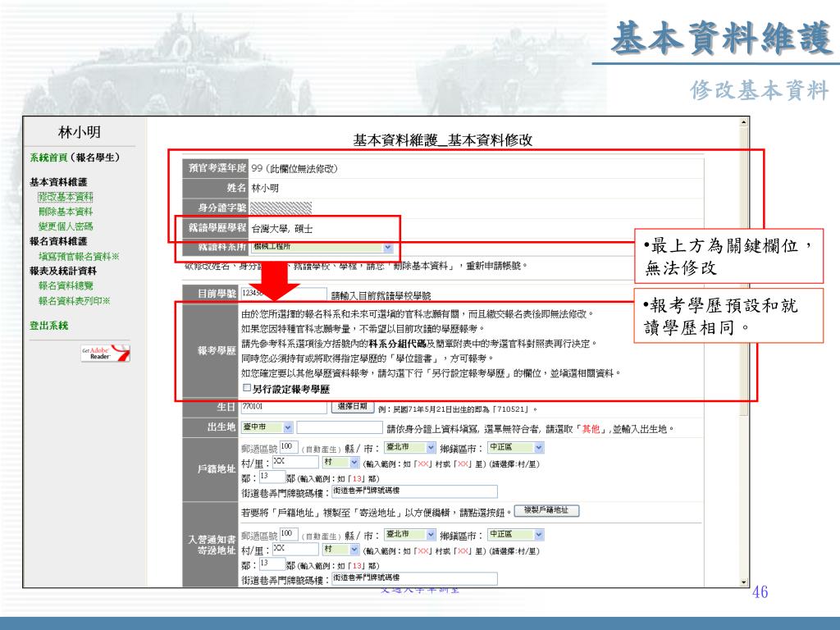Viewport: 840px width, 630px height.
Task: Click the Get Adobe Reader icon
Action: coord(106,354)
